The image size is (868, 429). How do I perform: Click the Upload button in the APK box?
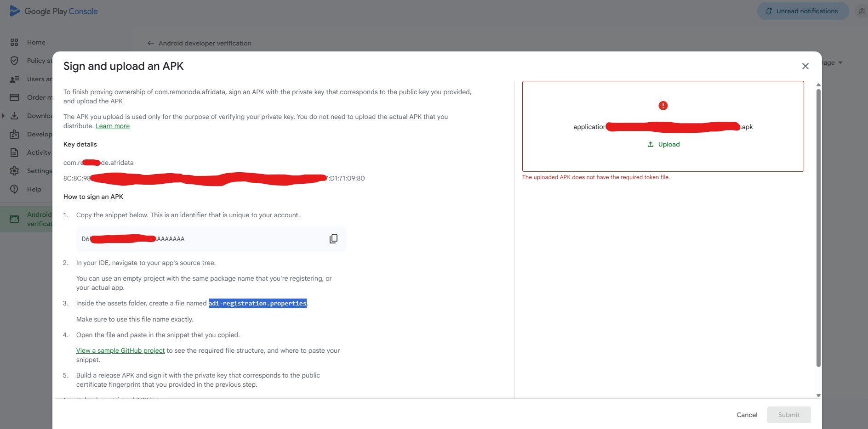click(663, 144)
